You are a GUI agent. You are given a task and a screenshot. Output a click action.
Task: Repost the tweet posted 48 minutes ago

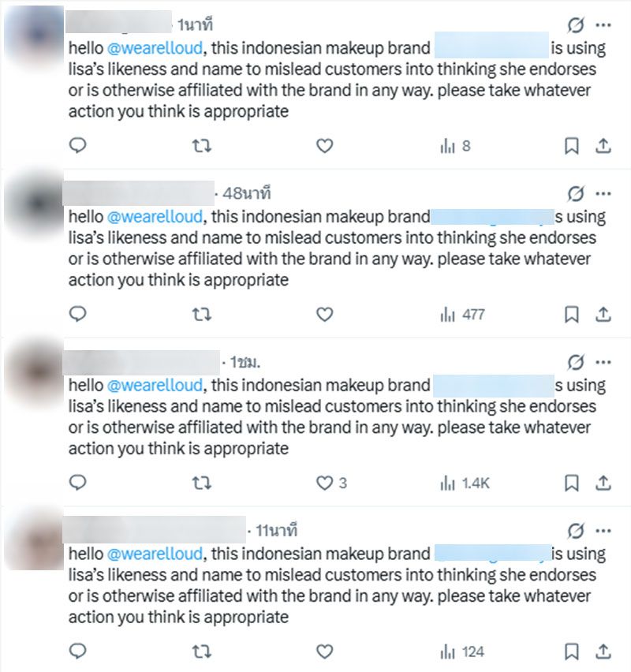point(202,315)
